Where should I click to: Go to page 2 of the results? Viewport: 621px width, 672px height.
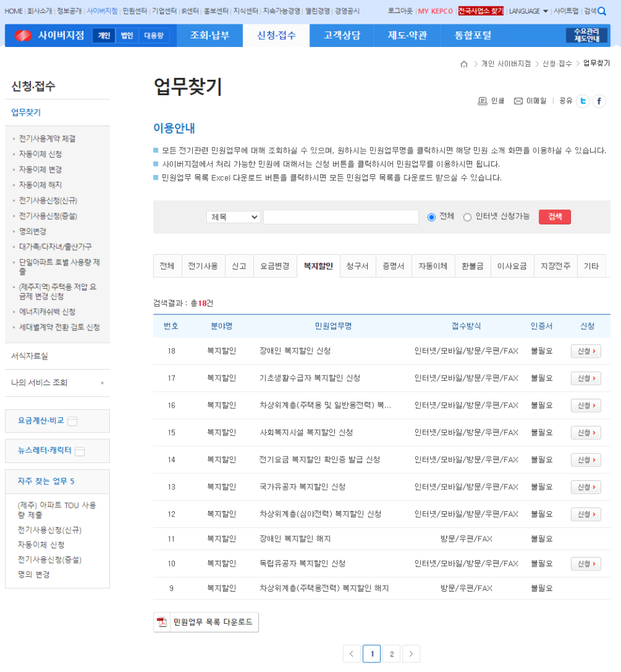tap(392, 653)
